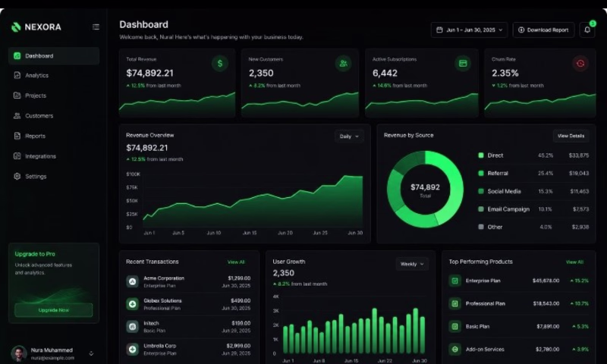The width and height of the screenshot is (607, 364).
Task: Click the Initech transaction icon
Action: 132,327
